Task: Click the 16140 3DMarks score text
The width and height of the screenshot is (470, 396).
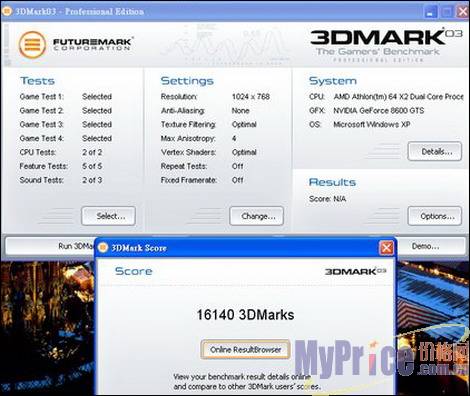Action: 245,315
